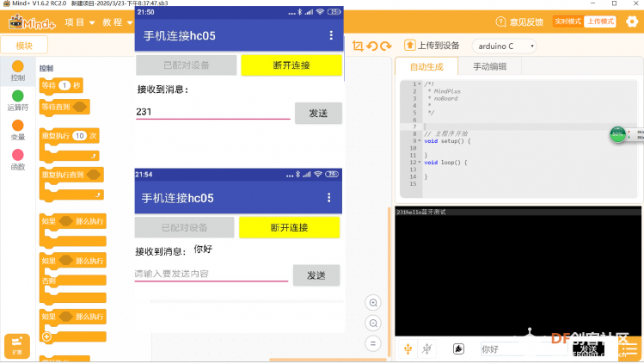Click the 请输入要发送内容 input field

click(212, 274)
